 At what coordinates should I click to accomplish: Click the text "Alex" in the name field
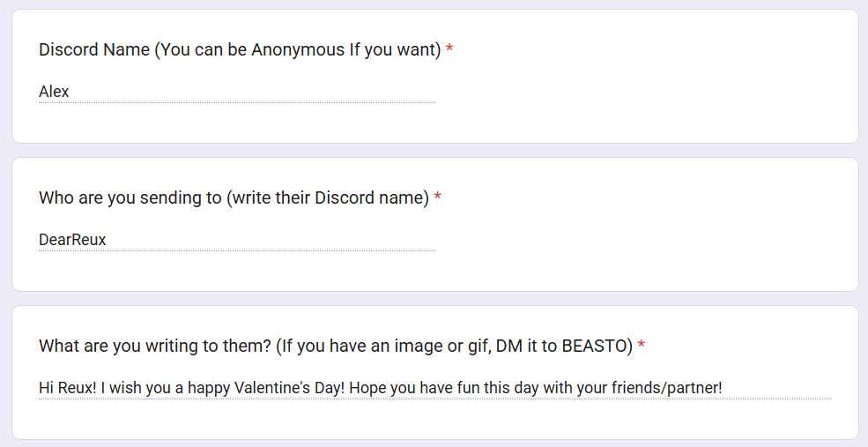[54, 92]
